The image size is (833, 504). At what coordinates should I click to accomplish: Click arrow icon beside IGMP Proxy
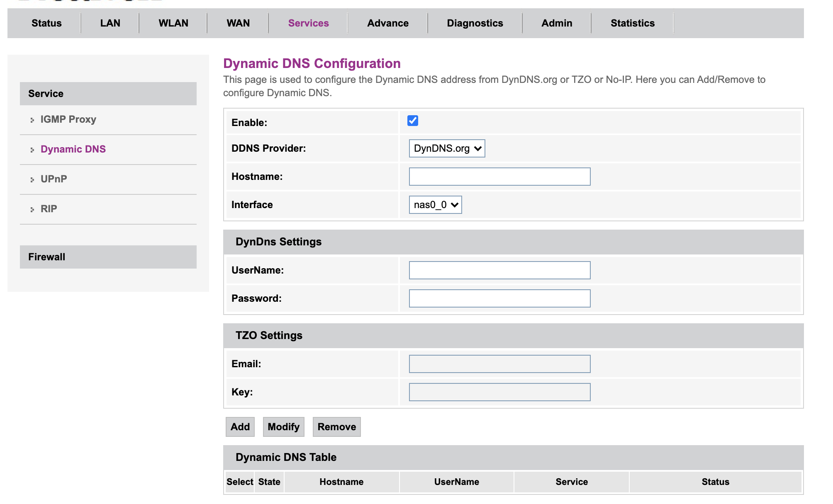coord(32,120)
